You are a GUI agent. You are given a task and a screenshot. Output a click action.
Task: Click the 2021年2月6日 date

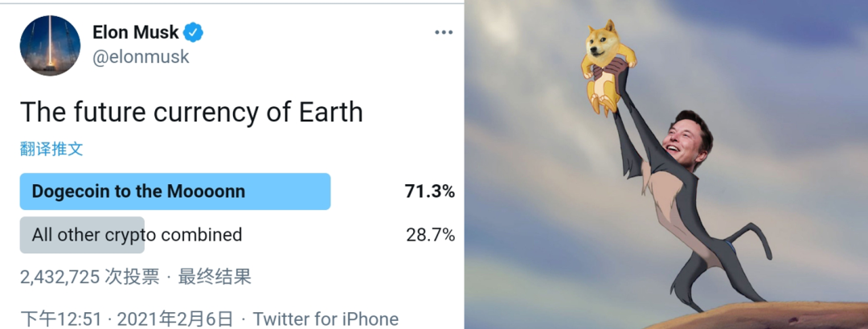point(175,319)
